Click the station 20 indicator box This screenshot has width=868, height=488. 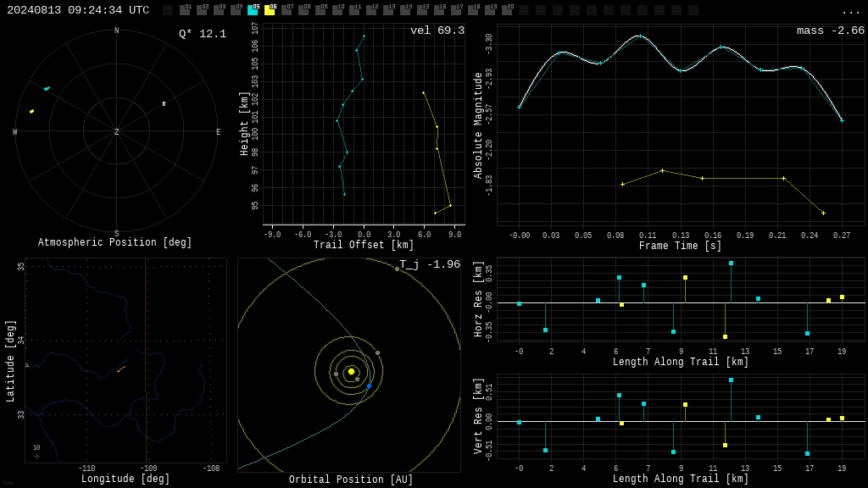[507, 9]
